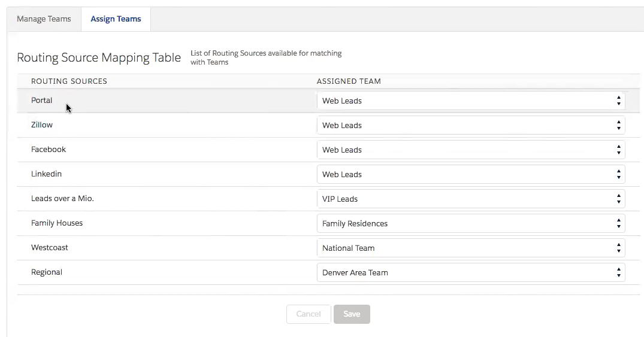The height and width of the screenshot is (337, 644).
Task: Select the Assign Teams tab
Action: pos(116,19)
